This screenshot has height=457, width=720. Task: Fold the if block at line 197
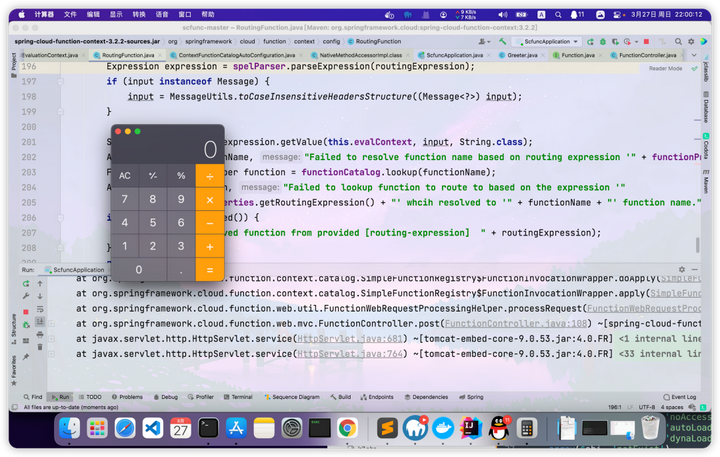click(x=60, y=81)
